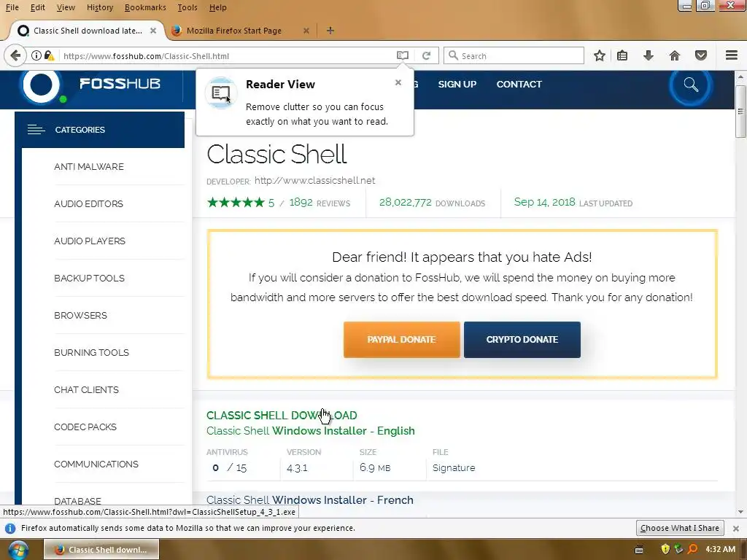Open the View menu
Viewport: 747px width, 560px height.
66,7
